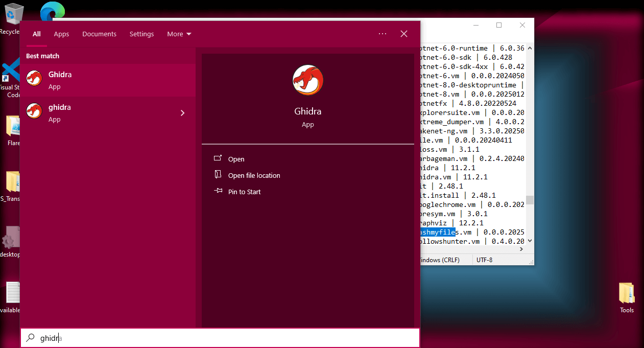Open the search options ellipsis menu
This screenshot has height=348, width=644.
(383, 34)
